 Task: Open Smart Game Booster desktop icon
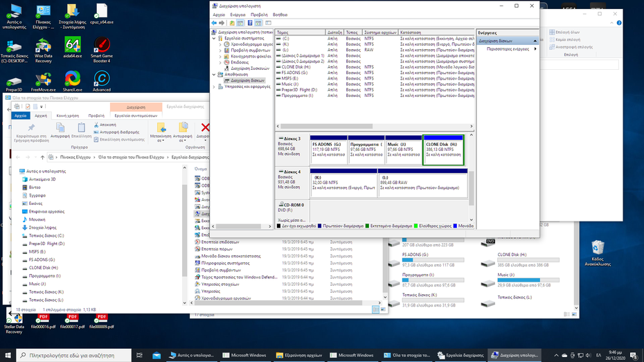102,46
